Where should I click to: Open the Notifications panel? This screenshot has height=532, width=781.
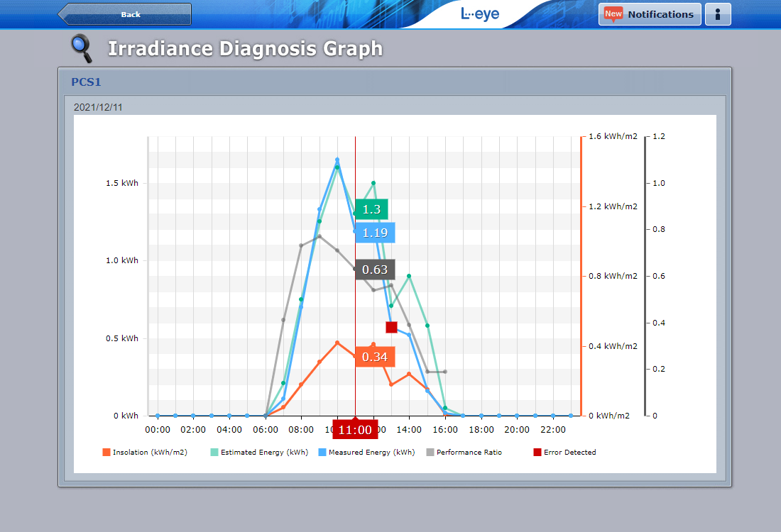tap(650, 14)
